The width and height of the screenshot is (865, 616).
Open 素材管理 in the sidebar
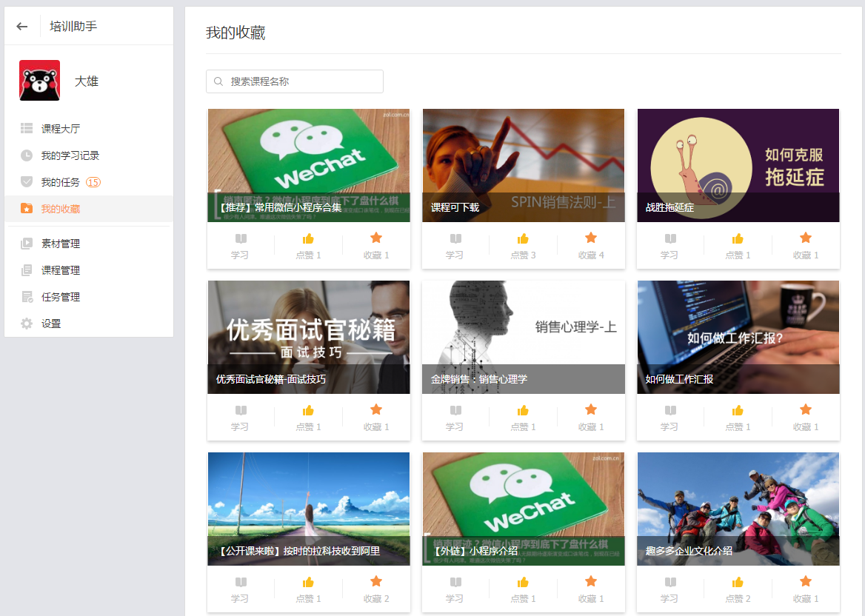pyautogui.click(x=88, y=243)
